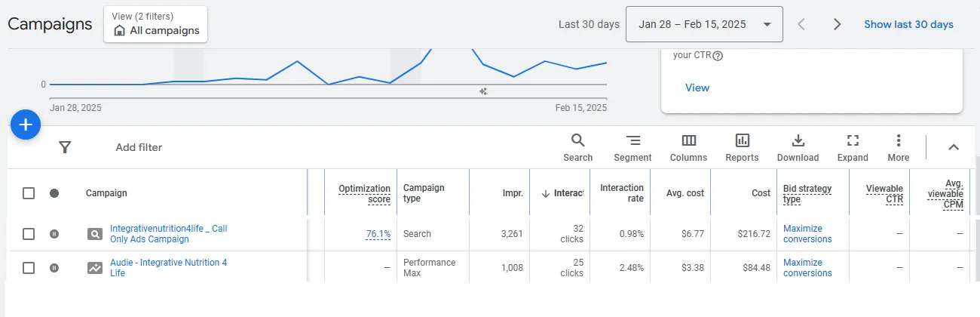Click the Add filter field
980x317 pixels.
[x=139, y=147]
